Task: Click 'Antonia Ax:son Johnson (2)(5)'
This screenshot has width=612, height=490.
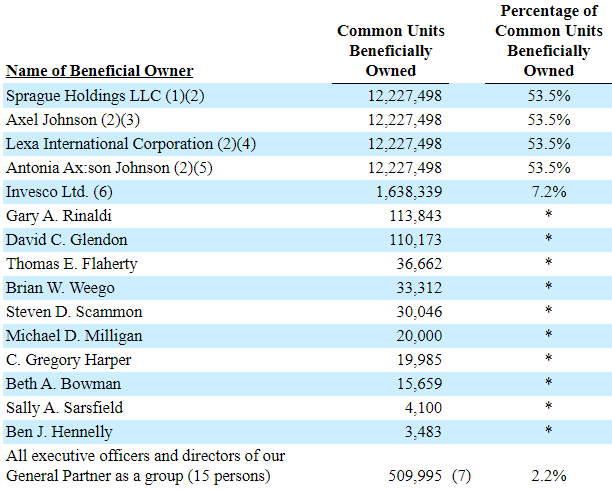Action: (109, 168)
